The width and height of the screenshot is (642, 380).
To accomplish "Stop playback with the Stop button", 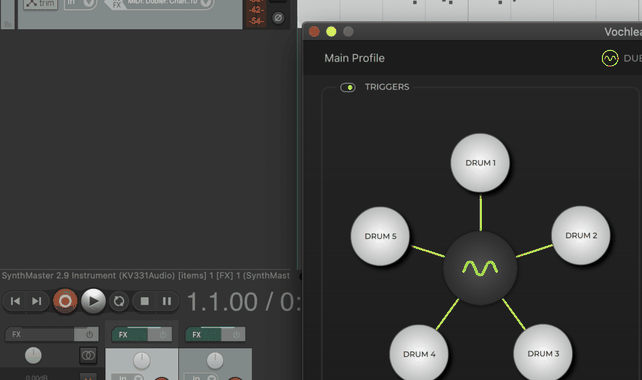I will [144, 301].
